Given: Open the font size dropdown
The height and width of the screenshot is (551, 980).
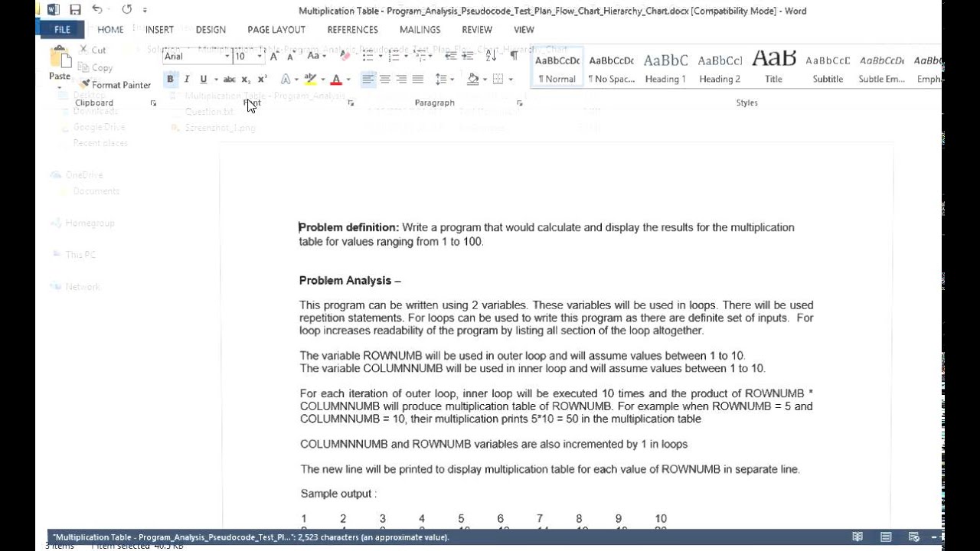Looking at the screenshot, I should pos(260,56).
